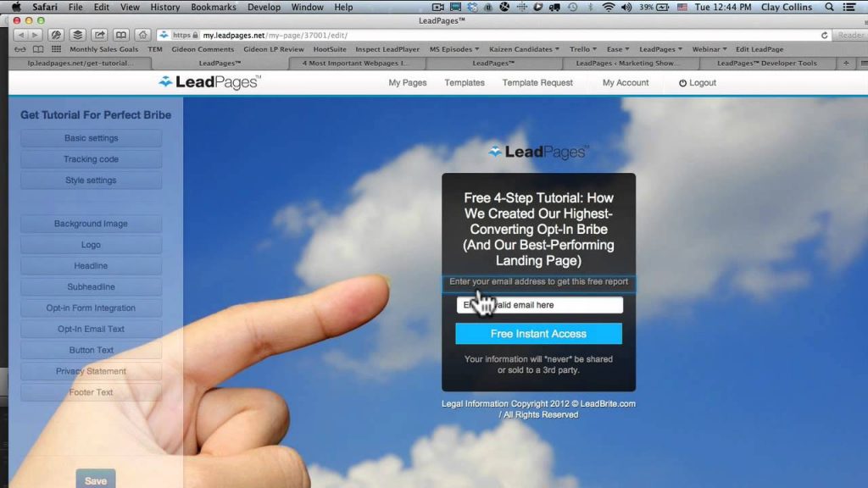Click the Safari back arrow button
Viewport: 868px width, 488px height.
[x=20, y=36]
